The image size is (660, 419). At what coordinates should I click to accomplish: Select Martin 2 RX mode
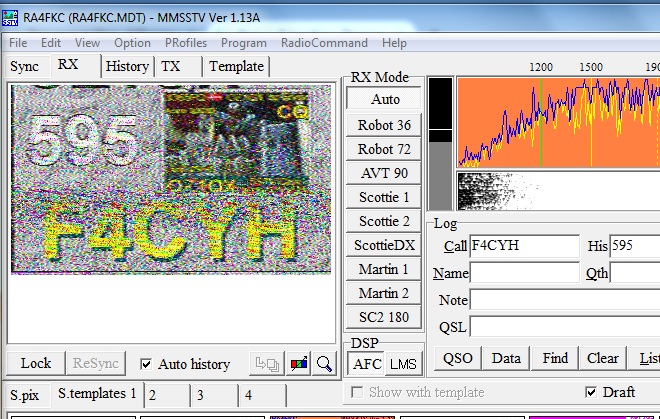385,293
